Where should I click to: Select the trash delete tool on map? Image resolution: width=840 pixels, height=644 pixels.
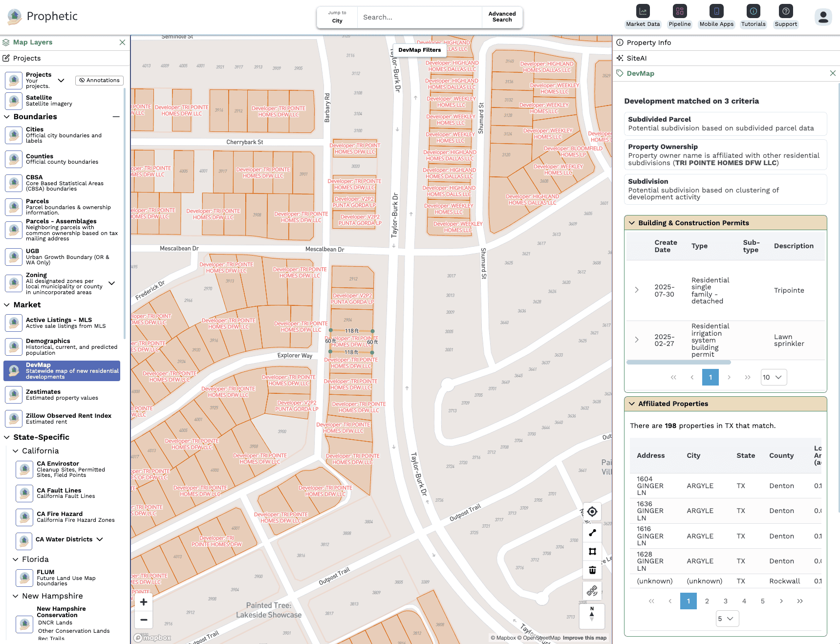pyautogui.click(x=592, y=570)
